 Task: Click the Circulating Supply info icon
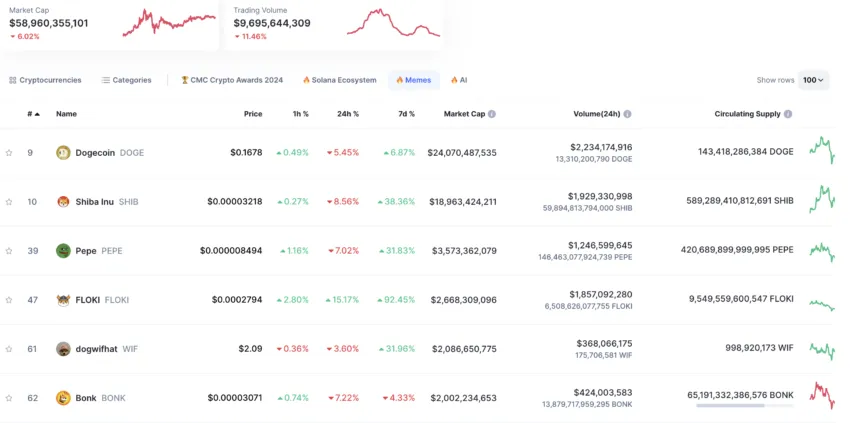[x=789, y=114]
